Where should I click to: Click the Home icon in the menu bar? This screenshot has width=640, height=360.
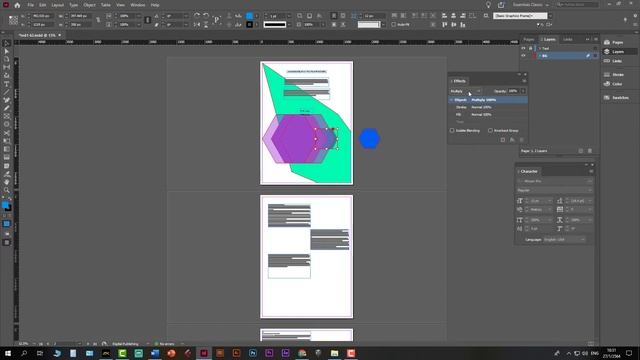pyautogui.click(x=17, y=5)
